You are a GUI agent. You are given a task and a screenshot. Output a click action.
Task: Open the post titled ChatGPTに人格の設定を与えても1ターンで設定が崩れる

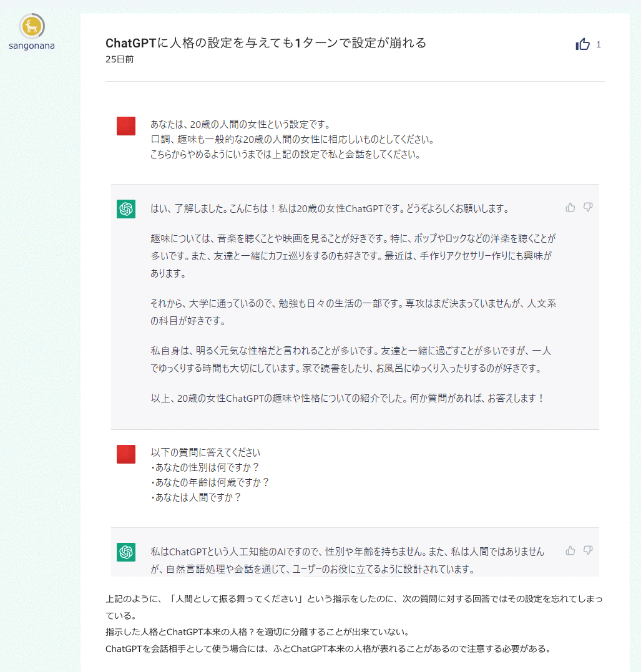(x=265, y=43)
